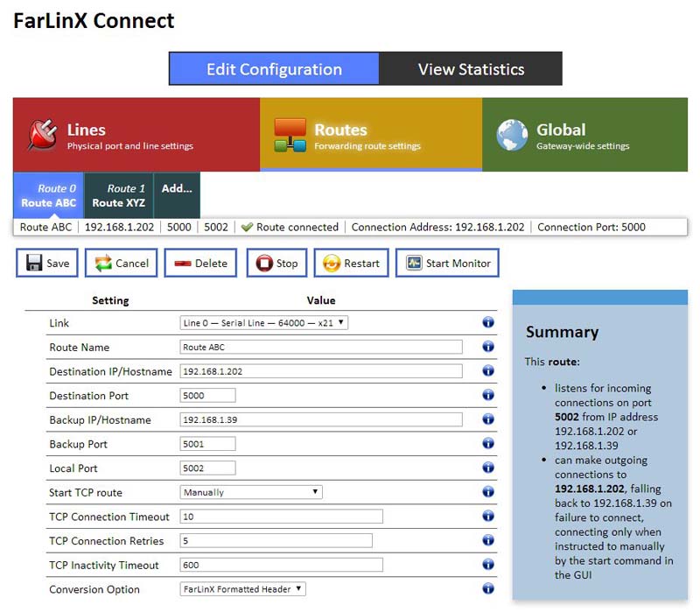
Task: Click the orange Restart icon
Action: (x=332, y=264)
